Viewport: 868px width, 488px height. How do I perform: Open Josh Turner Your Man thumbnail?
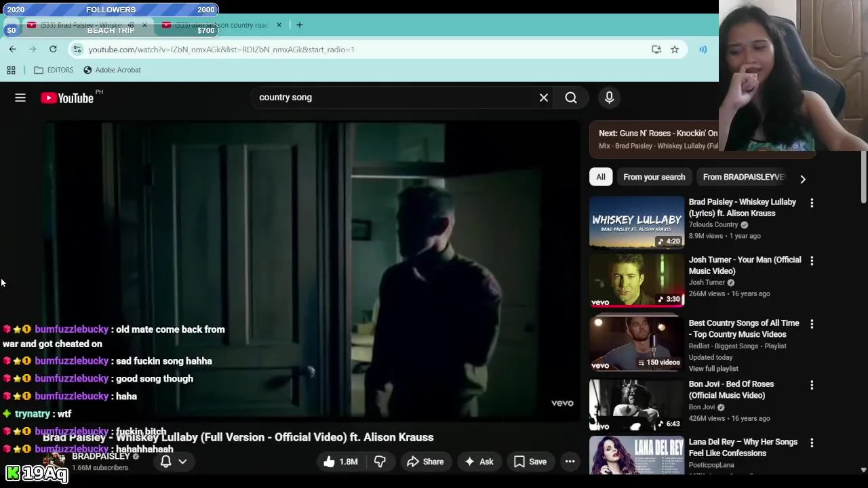(x=637, y=280)
